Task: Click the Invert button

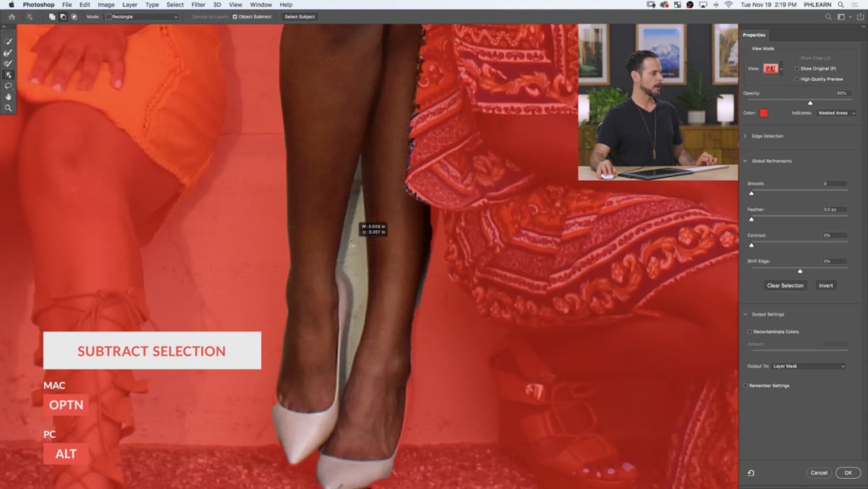Action: pyautogui.click(x=826, y=286)
